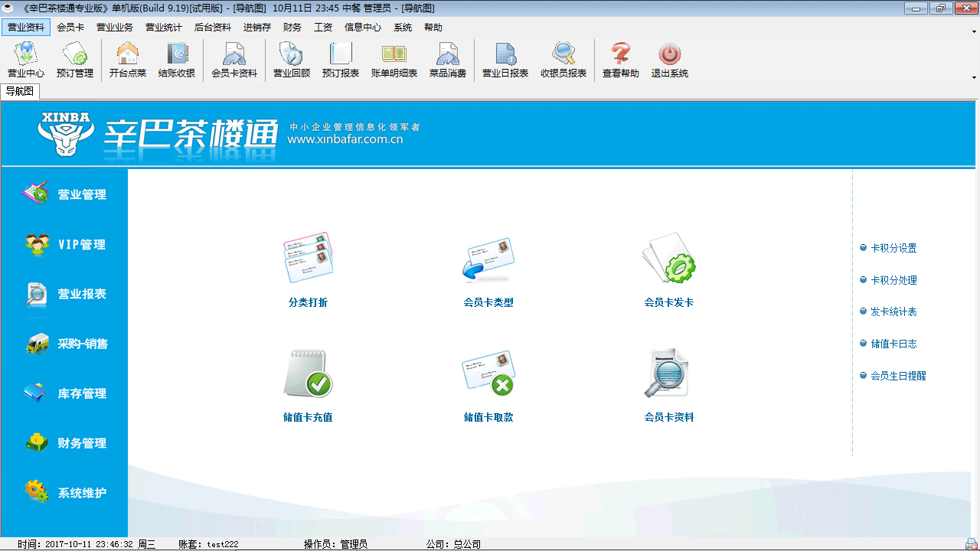Click the 辛巴茶楼通 logo banner
The width and height of the screenshot is (980, 551).
[190, 134]
